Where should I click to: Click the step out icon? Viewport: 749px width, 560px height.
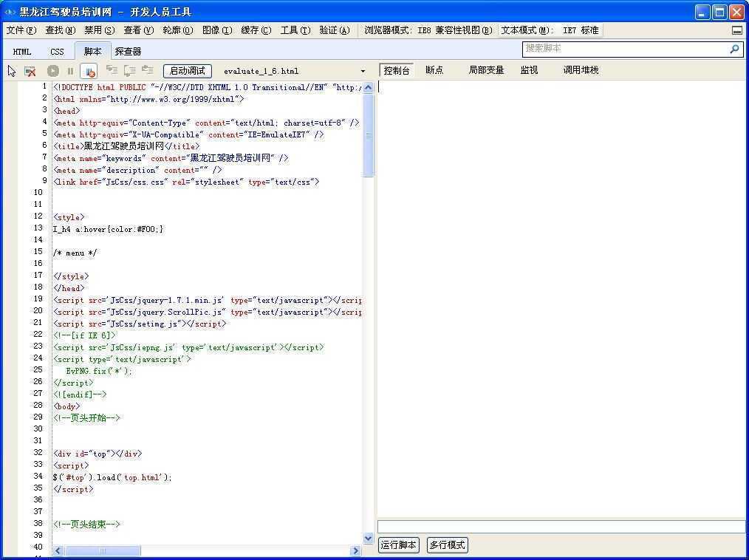coord(148,71)
